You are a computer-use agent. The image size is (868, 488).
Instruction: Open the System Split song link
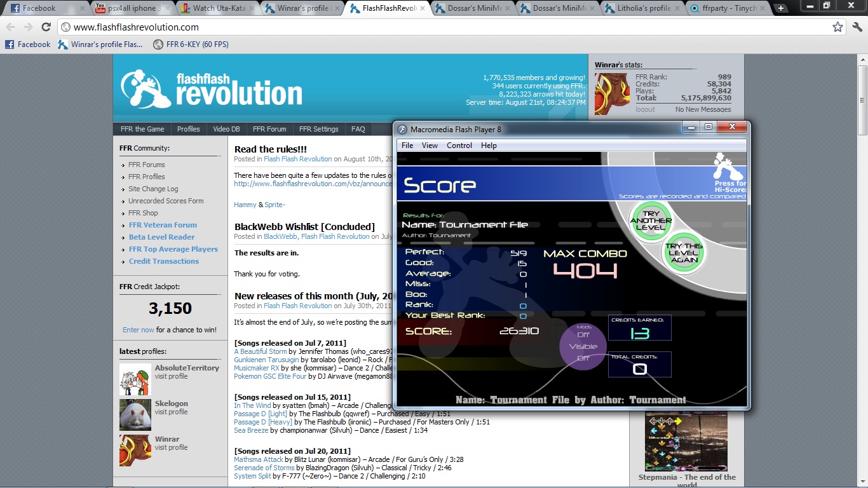[x=253, y=476]
